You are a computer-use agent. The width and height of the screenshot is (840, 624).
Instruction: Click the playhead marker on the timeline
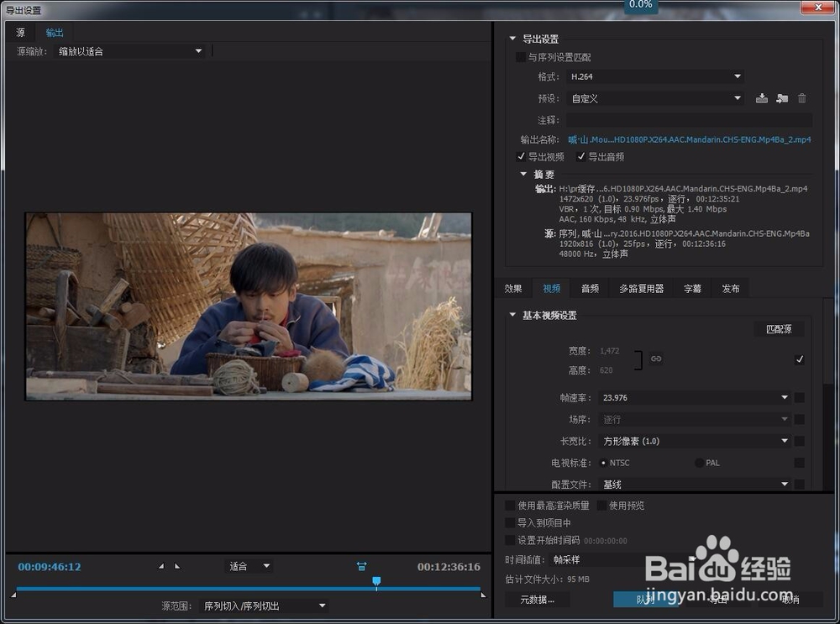(x=376, y=582)
